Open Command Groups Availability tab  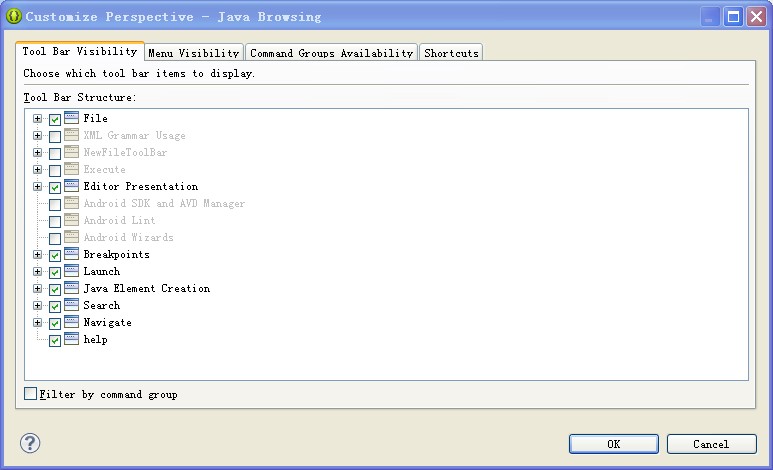[x=331, y=53]
